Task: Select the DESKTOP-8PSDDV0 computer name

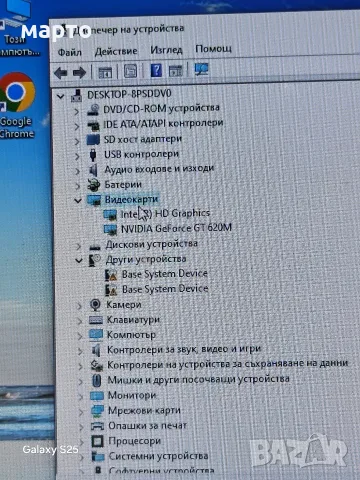Action: point(129,94)
